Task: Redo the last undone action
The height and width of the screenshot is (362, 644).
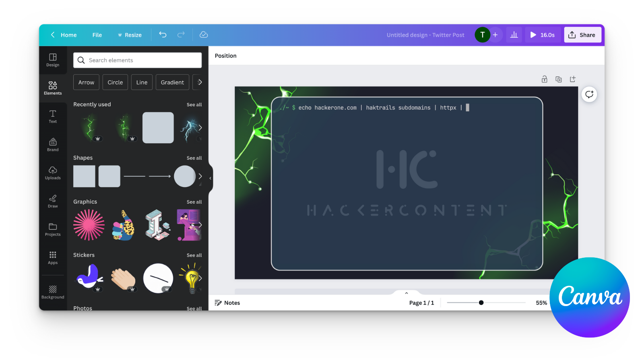Action: coord(181,35)
